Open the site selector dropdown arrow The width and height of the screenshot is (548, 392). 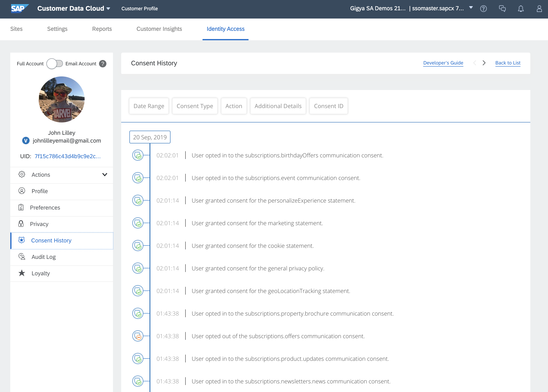pos(471,8)
